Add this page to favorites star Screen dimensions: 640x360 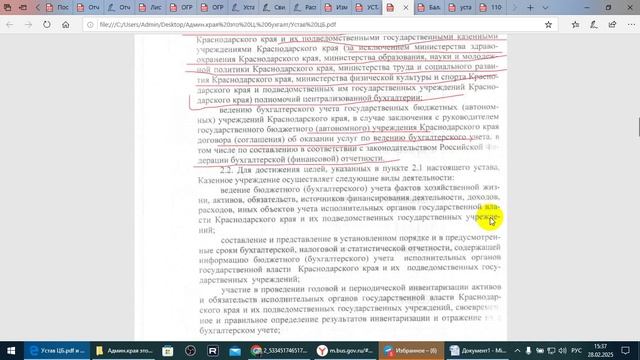[548, 24]
